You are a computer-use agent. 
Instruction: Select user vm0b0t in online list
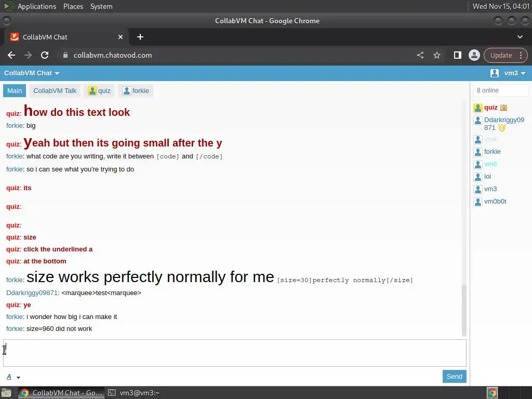coord(495,202)
